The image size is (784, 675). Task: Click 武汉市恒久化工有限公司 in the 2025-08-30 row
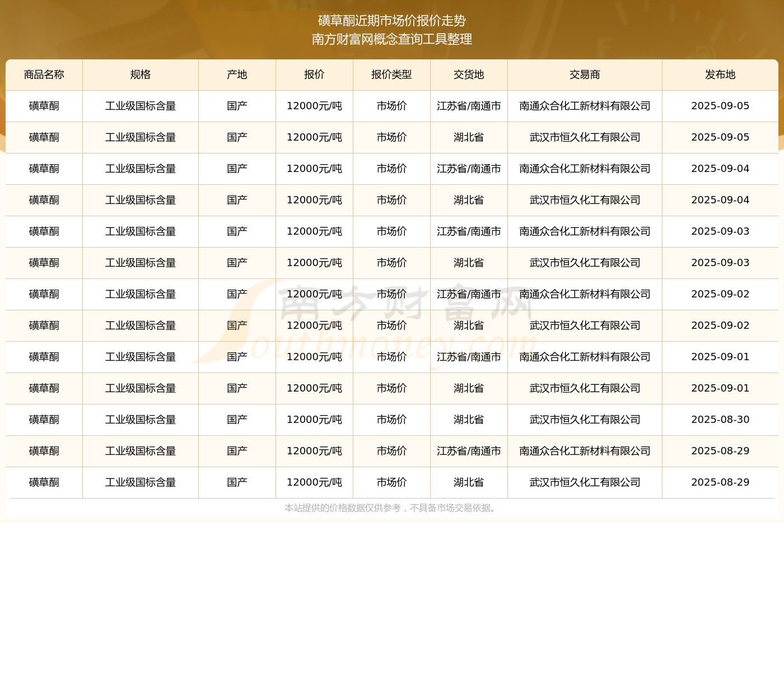click(x=585, y=420)
